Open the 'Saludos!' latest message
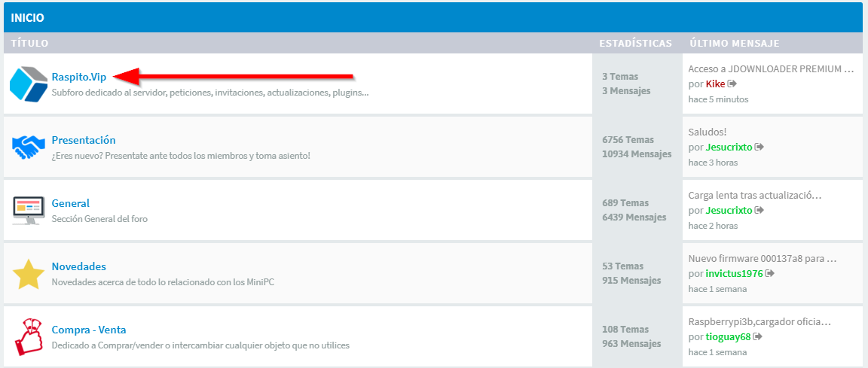The width and height of the screenshot is (868, 368). [x=708, y=132]
